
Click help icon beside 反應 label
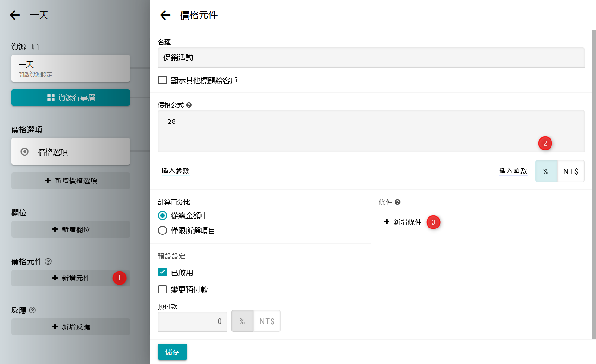[x=32, y=311]
